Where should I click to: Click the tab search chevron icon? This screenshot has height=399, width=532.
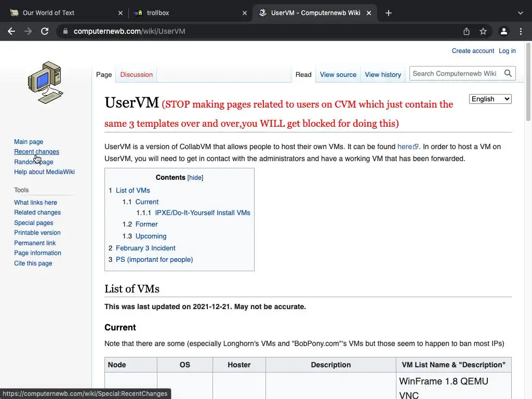(x=521, y=13)
